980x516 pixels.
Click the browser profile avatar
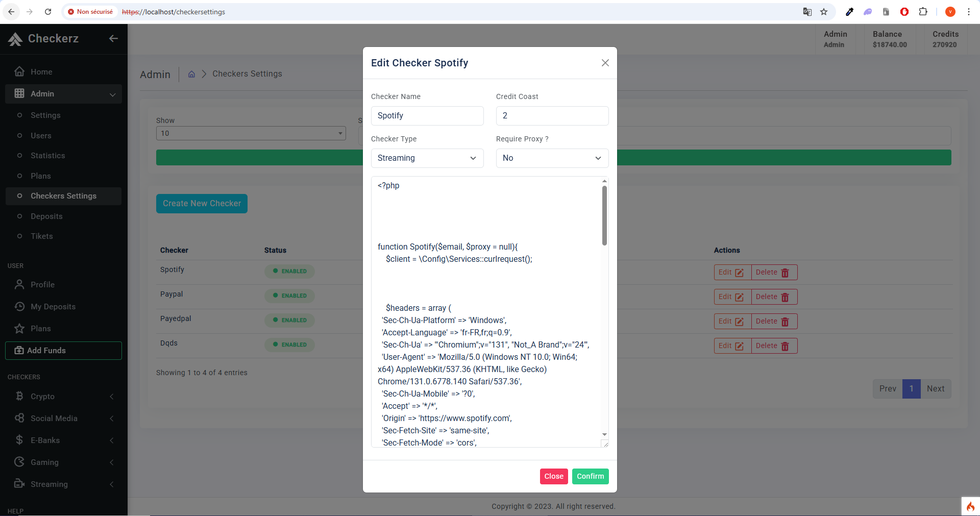[950, 12]
